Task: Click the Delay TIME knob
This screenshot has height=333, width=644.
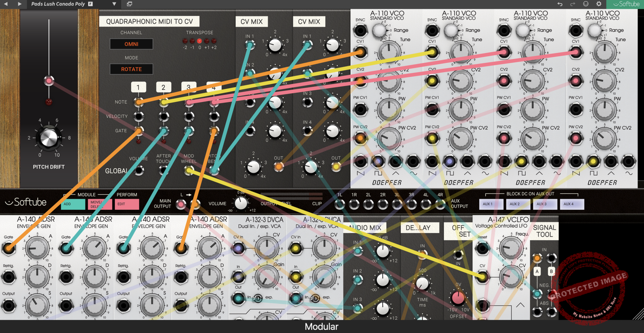Action: (422, 284)
